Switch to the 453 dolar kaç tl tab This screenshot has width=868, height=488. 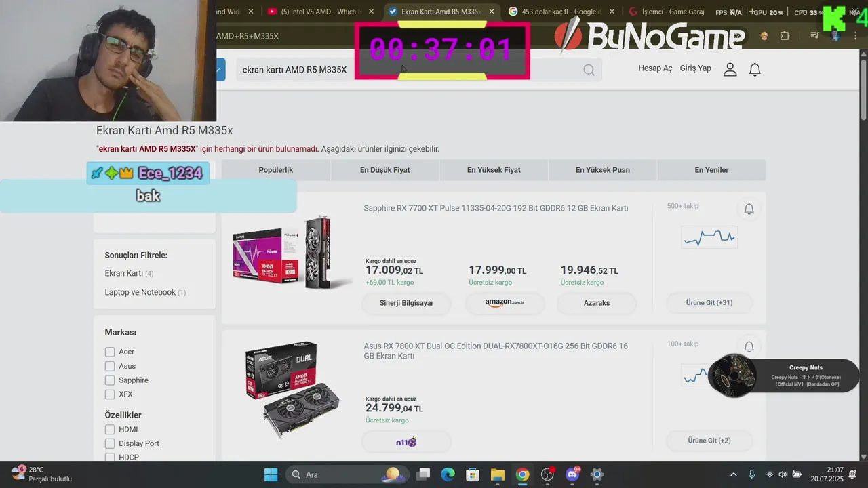pyautogui.click(x=561, y=12)
